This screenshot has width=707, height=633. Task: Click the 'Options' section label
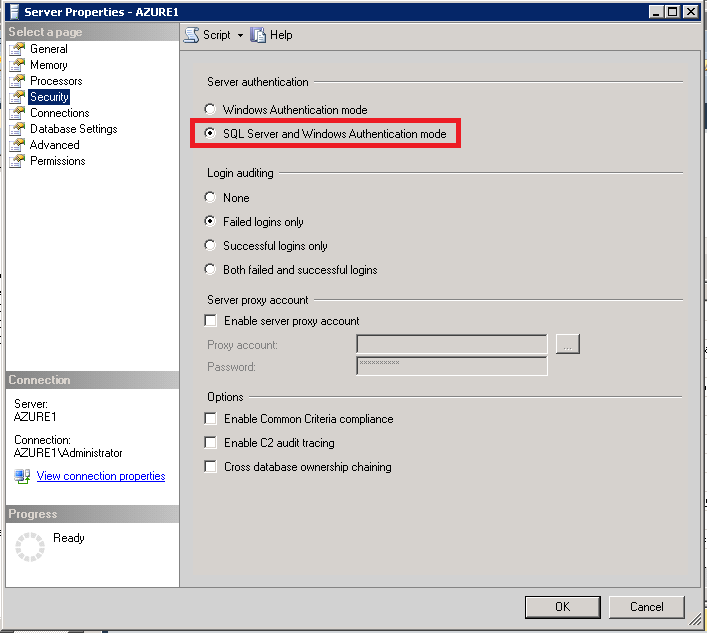(225, 397)
